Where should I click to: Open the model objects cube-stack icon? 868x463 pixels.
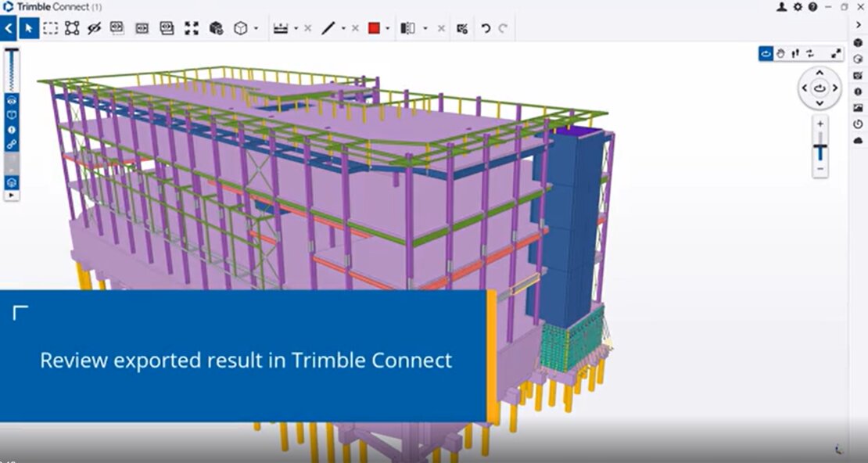tap(217, 28)
